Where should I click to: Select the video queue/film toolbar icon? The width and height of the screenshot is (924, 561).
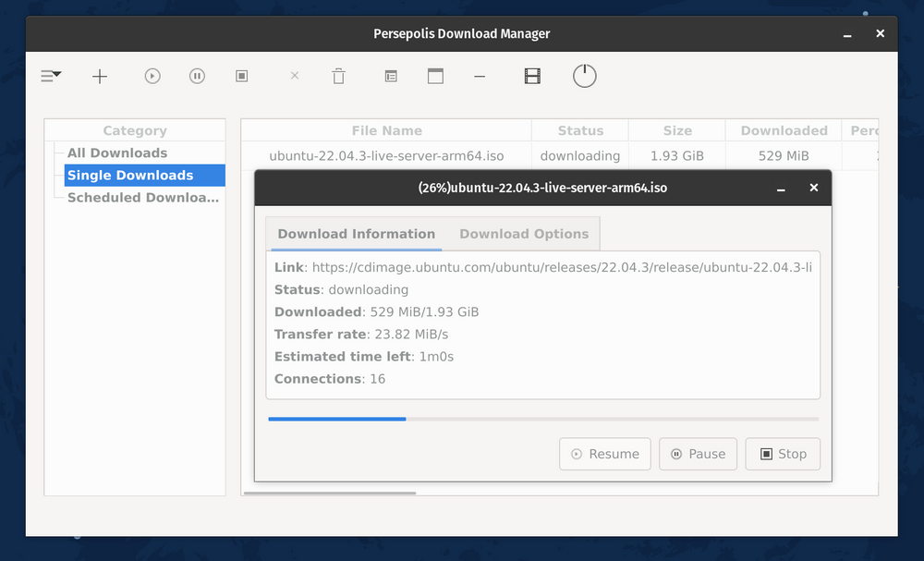coord(532,76)
